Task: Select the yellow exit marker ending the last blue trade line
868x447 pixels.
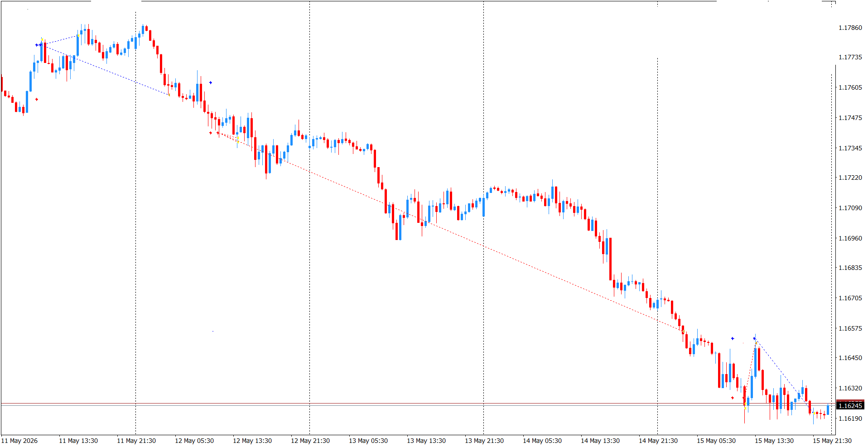Action: coord(814,413)
